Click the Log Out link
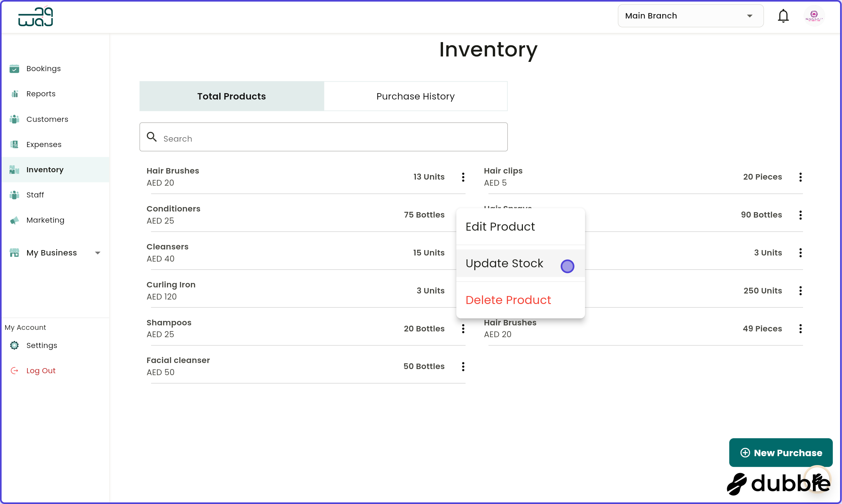Screen dimensions: 842x504 (41, 371)
